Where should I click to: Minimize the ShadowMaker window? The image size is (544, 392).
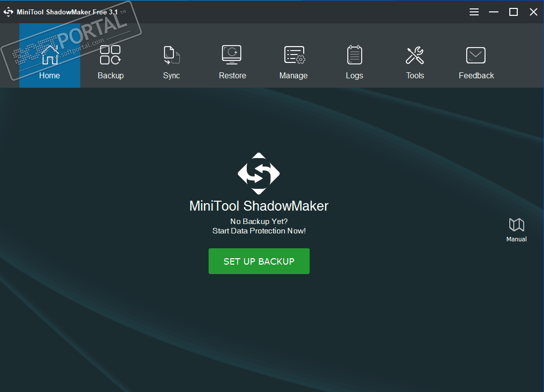[x=493, y=12]
